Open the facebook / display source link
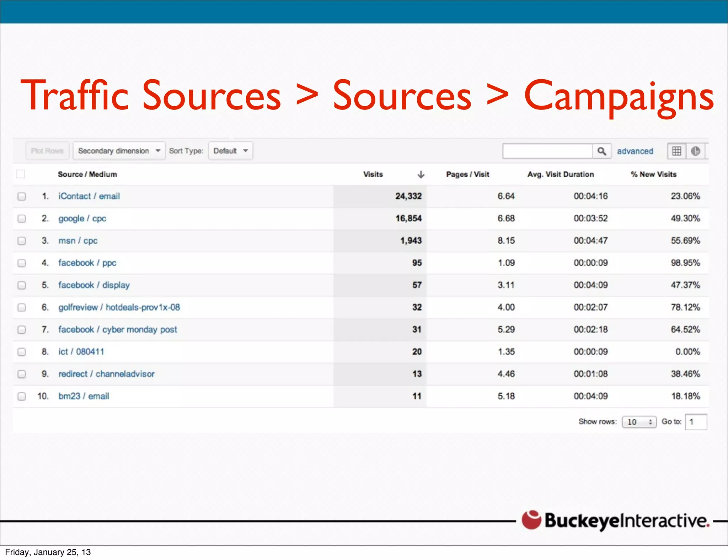728x560 pixels. point(94,285)
